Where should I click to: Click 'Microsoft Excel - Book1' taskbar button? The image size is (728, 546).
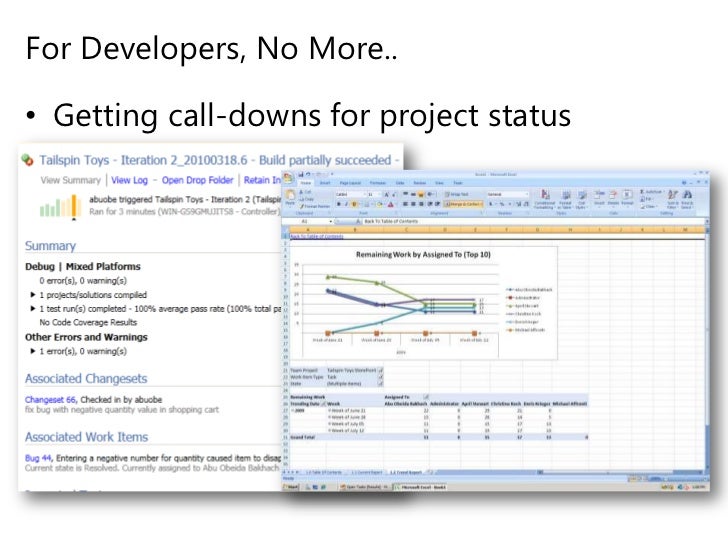tap(420, 487)
